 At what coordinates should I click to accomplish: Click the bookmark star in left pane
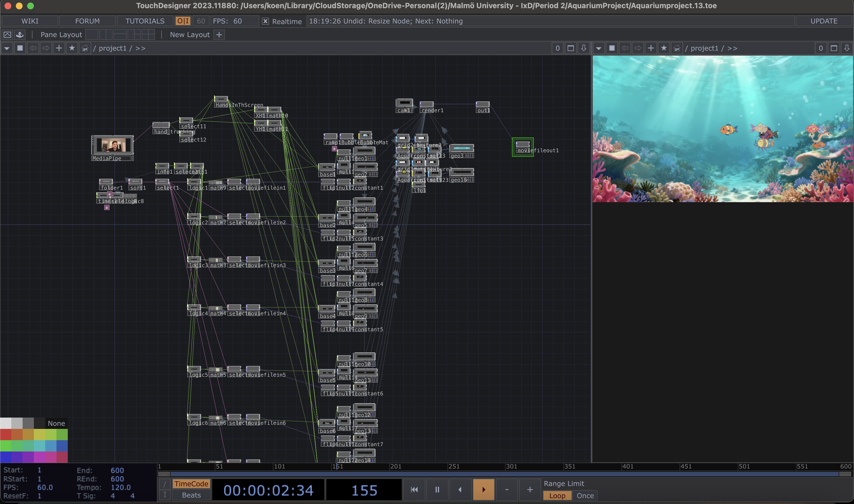click(x=72, y=48)
